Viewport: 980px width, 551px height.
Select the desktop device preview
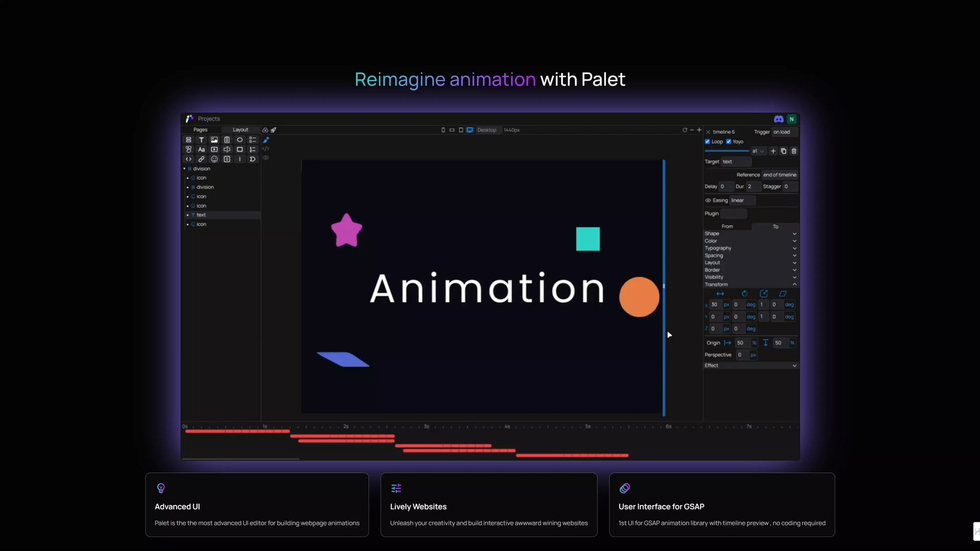click(470, 130)
